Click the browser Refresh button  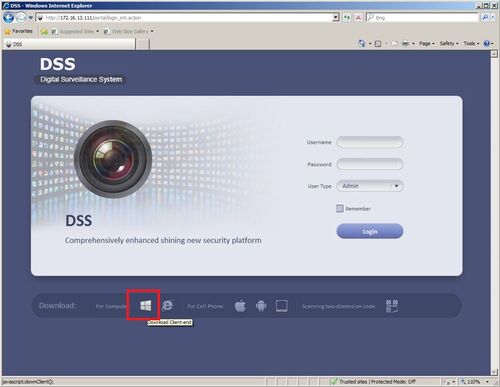(347, 18)
